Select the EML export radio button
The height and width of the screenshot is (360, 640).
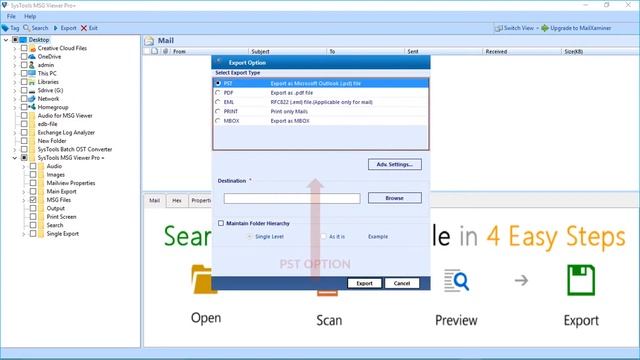coord(218,102)
